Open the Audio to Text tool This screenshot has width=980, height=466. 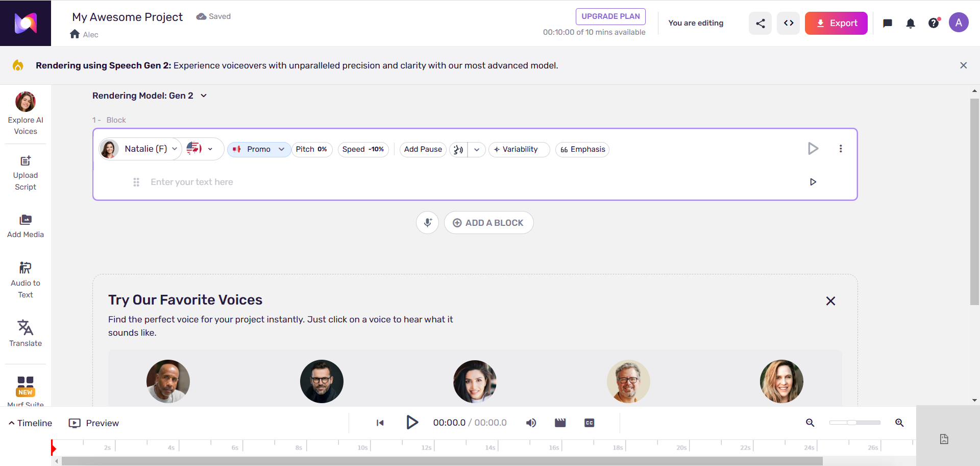click(x=26, y=278)
